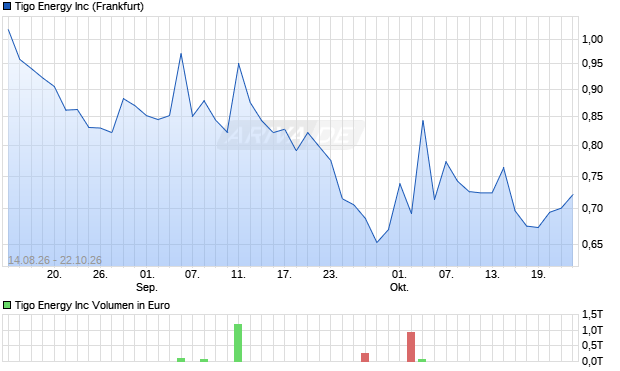Click the volume axis label '1,0T'
This screenshot has height=371, width=620.
592,330
